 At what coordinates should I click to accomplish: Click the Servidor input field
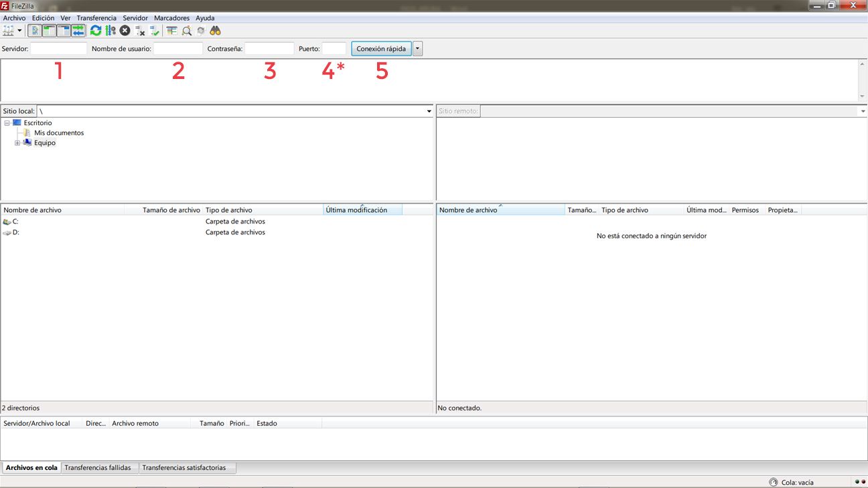59,49
